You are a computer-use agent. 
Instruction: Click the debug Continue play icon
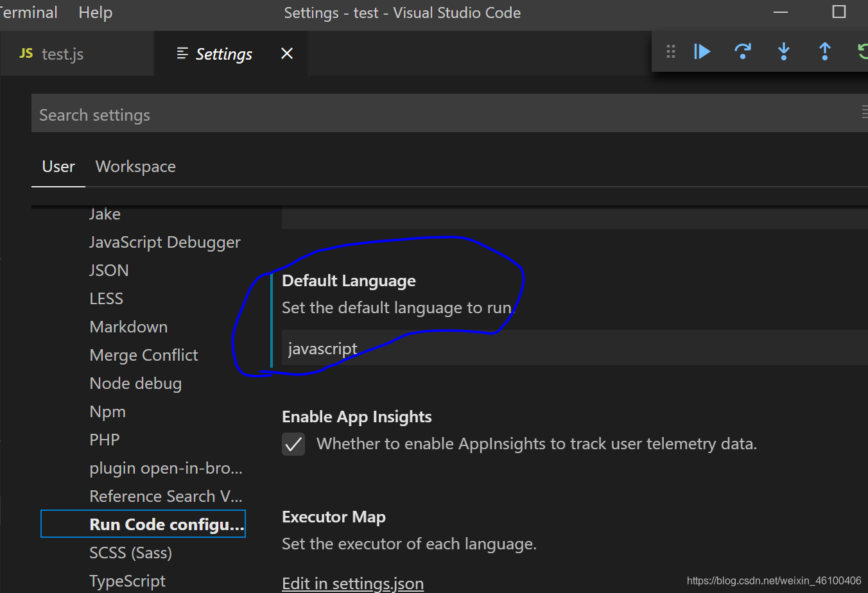point(702,51)
